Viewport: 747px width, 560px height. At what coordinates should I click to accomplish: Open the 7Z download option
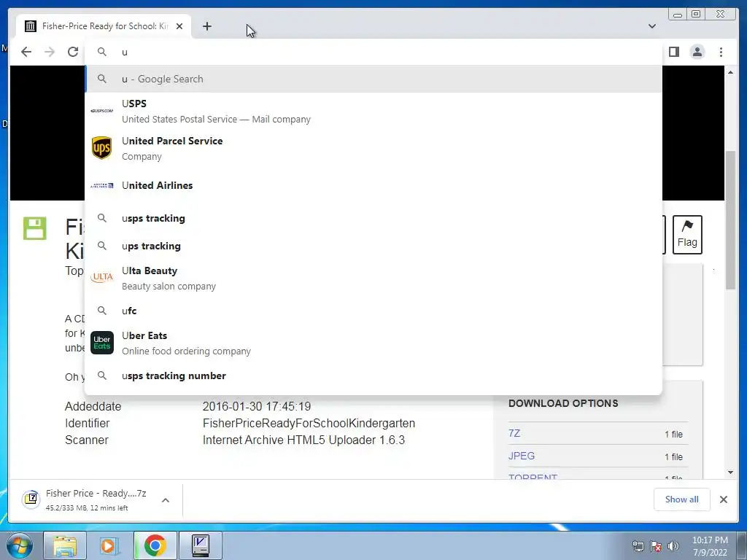point(514,433)
